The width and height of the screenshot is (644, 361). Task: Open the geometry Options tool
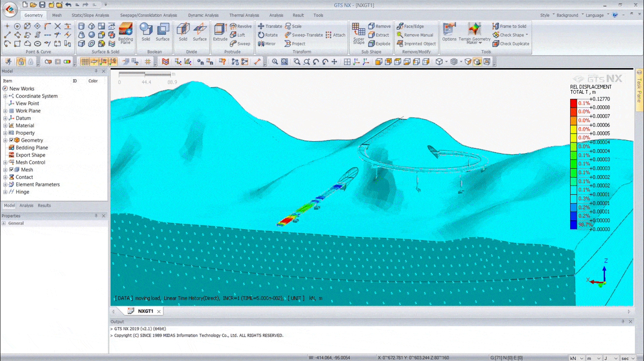pyautogui.click(x=449, y=32)
